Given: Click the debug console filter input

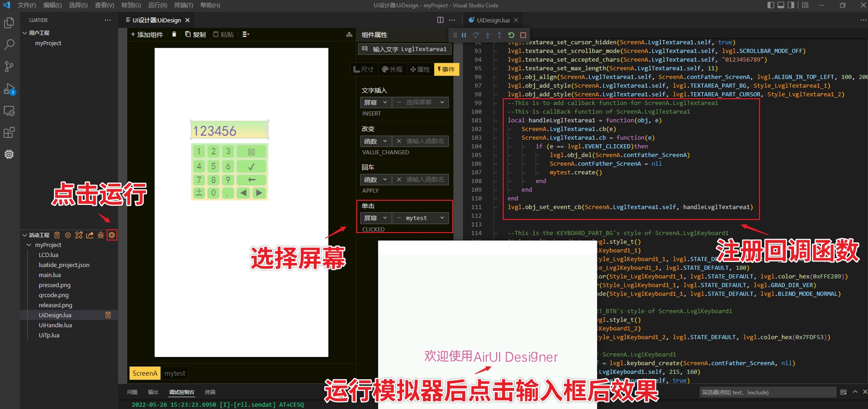Looking at the screenshot, I should [x=767, y=392].
